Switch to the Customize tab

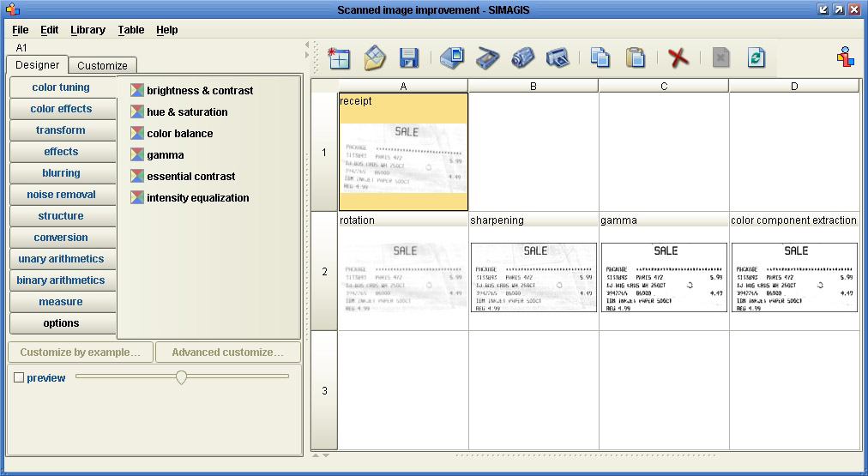click(102, 66)
